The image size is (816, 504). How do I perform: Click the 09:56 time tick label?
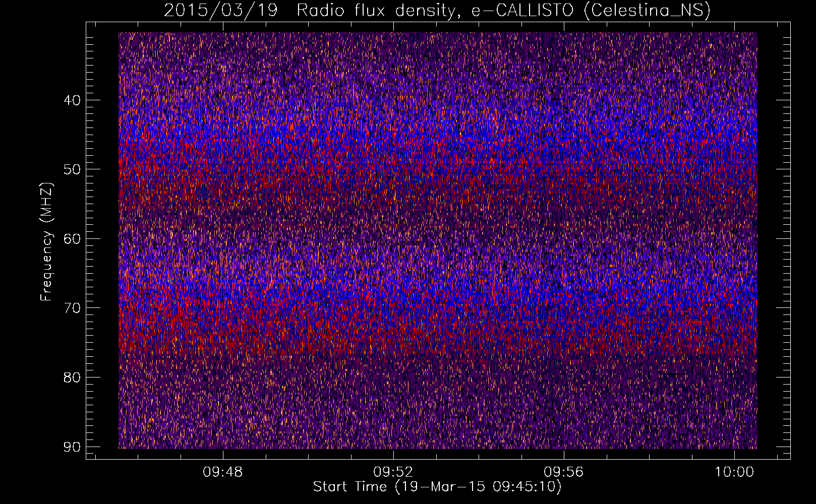(563, 472)
